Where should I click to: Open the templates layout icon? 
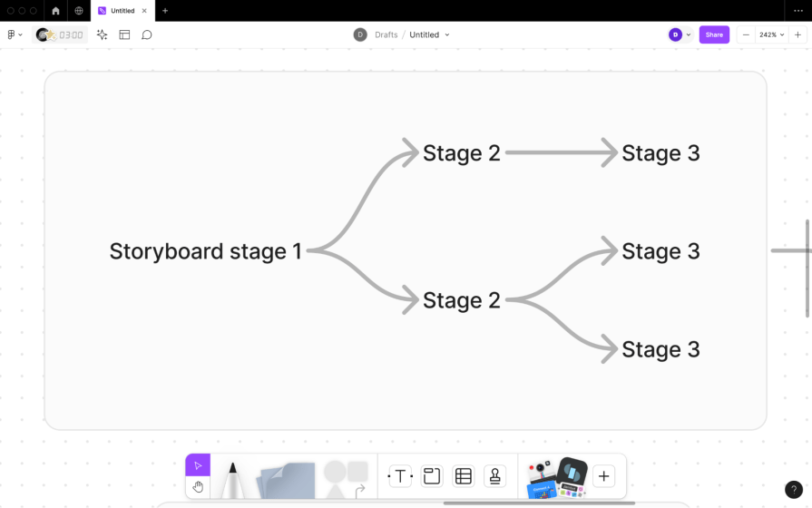[x=124, y=34]
